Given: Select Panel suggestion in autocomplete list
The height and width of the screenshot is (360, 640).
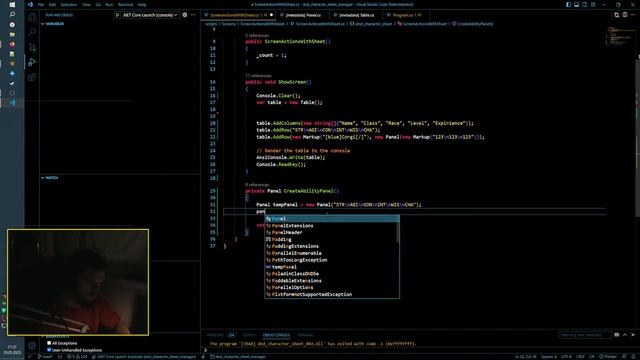Looking at the screenshot, I should point(331,219).
